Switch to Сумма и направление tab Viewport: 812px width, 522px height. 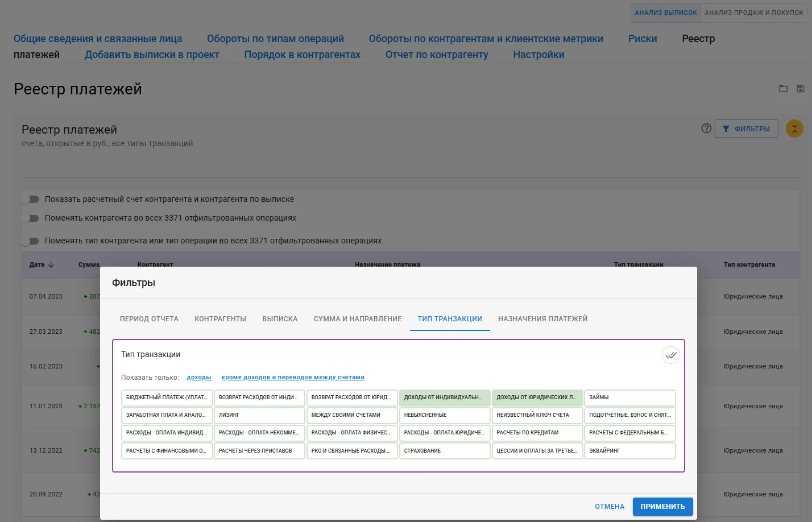(358, 319)
